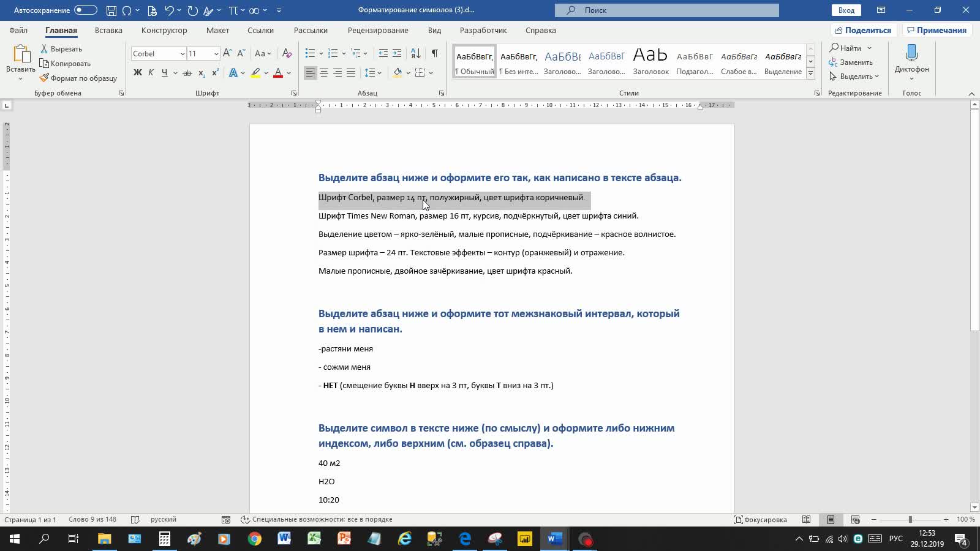Click the Undo arrow icon
The width and height of the screenshot is (980, 551).
170,10
